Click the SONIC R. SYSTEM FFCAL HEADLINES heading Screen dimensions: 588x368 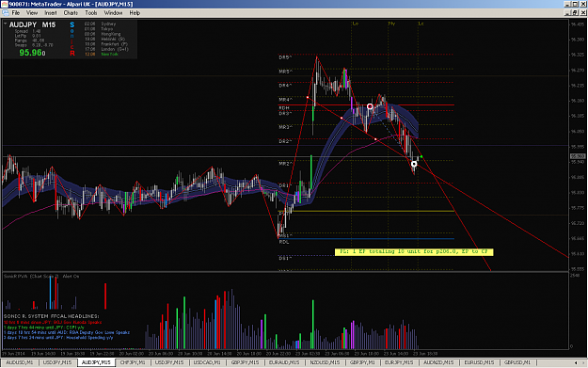52,316
